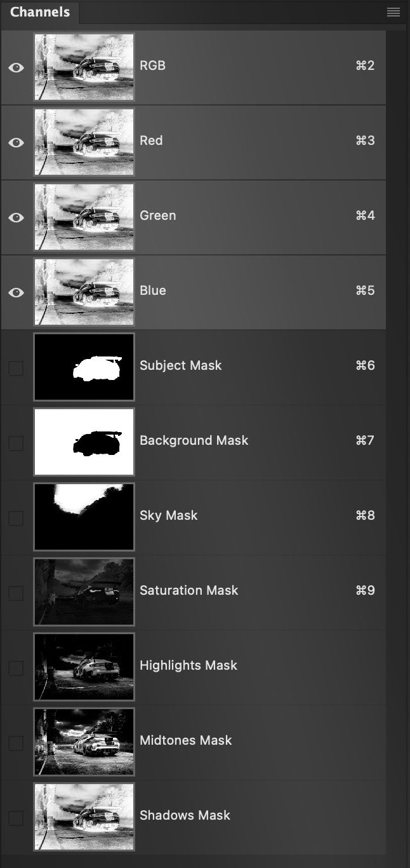The height and width of the screenshot is (868, 410).
Task: Click the Shadows Mask thumbnail
Action: [84, 817]
